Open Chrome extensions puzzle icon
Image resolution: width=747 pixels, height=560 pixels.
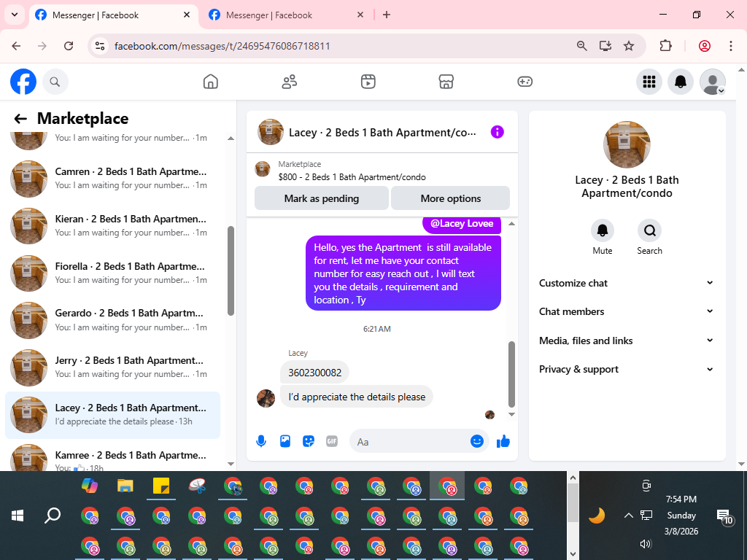click(x=665, y=46)
